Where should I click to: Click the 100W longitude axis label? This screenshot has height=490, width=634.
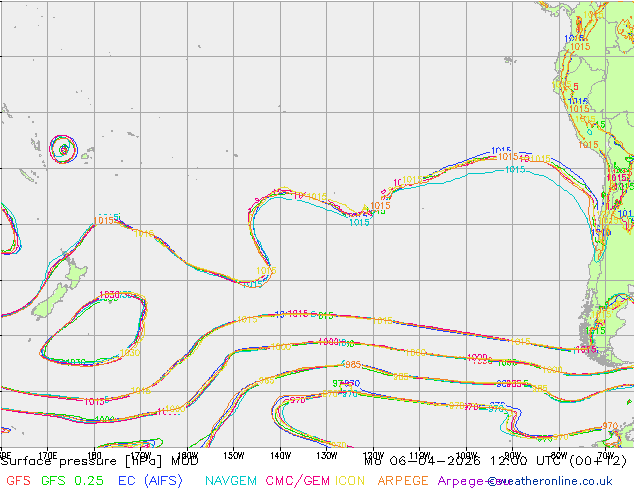[x=466, y=456]
